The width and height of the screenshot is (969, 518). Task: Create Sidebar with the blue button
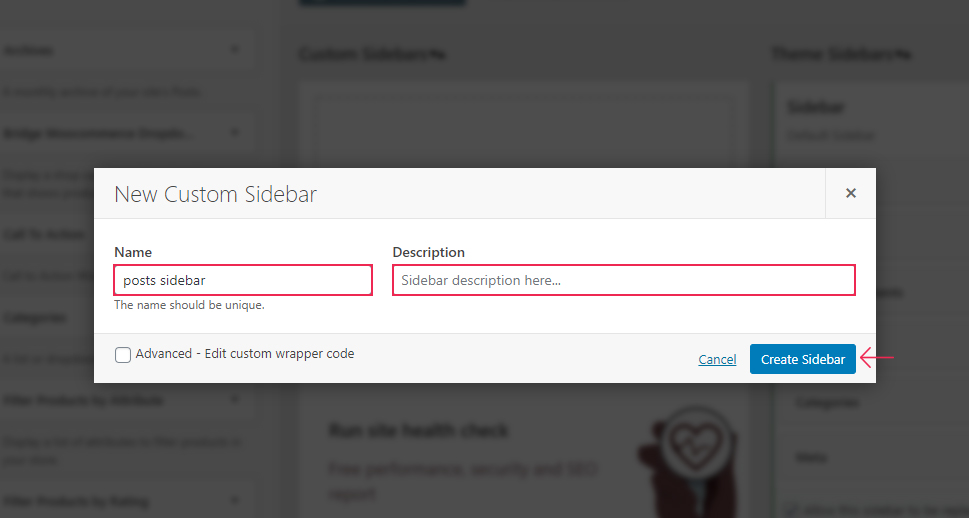pyautogui.click(x=802, y=359)
